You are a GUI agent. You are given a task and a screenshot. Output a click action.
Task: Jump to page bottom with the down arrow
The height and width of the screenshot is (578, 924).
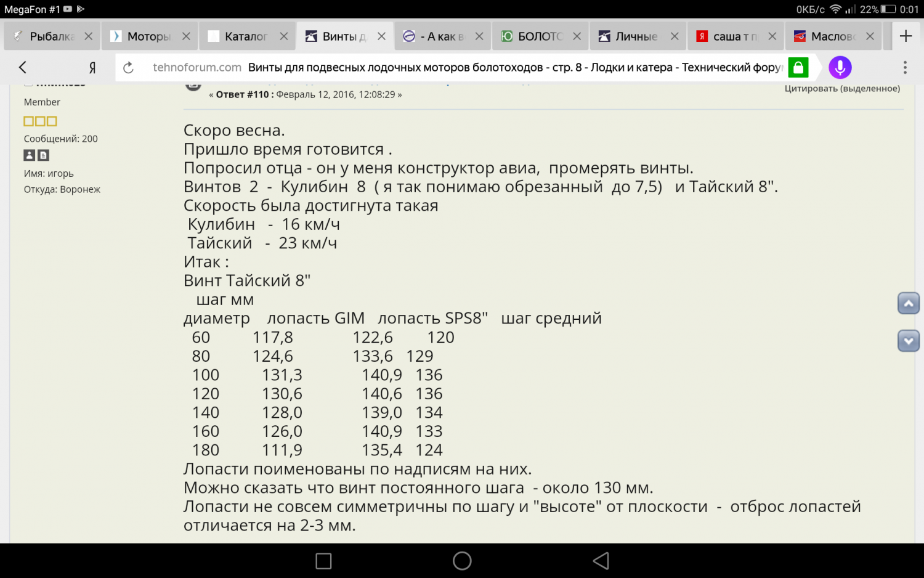[x=909, y=341]
